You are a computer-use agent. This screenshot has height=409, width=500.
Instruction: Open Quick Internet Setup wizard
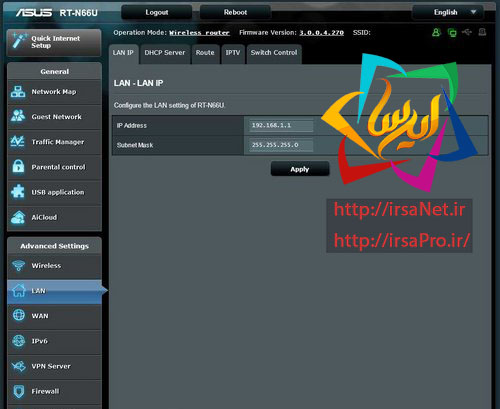tap(54, 42)
